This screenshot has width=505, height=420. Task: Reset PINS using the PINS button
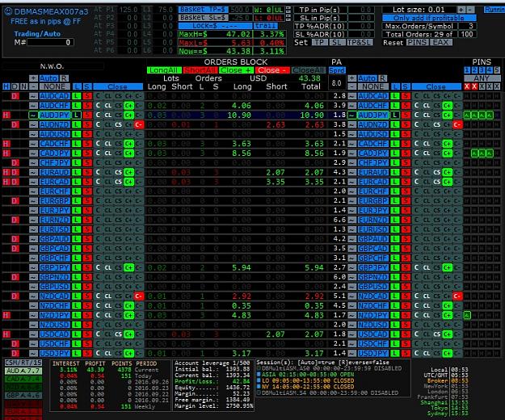click(x=417, y=42)
